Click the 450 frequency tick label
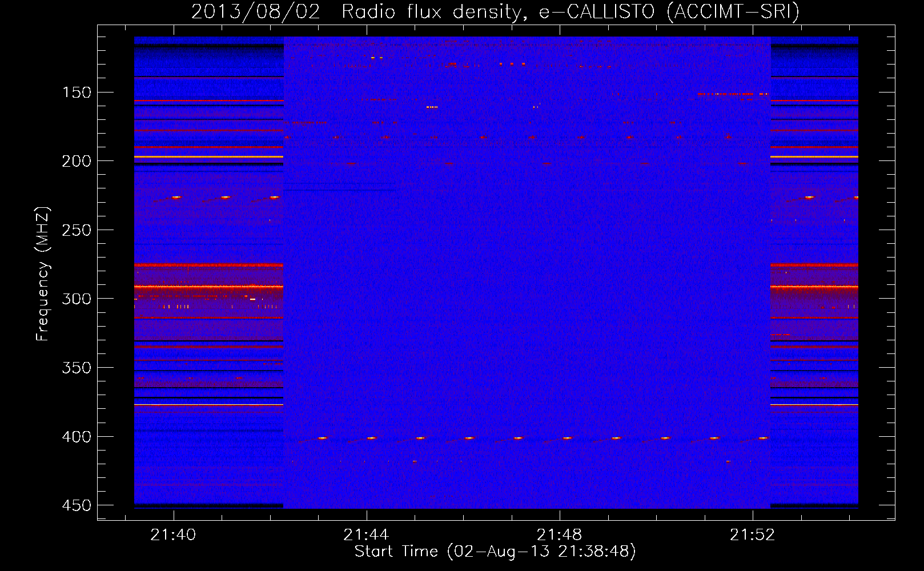The width and height of the screenshot is (924, 571). [x=77, y=505]
